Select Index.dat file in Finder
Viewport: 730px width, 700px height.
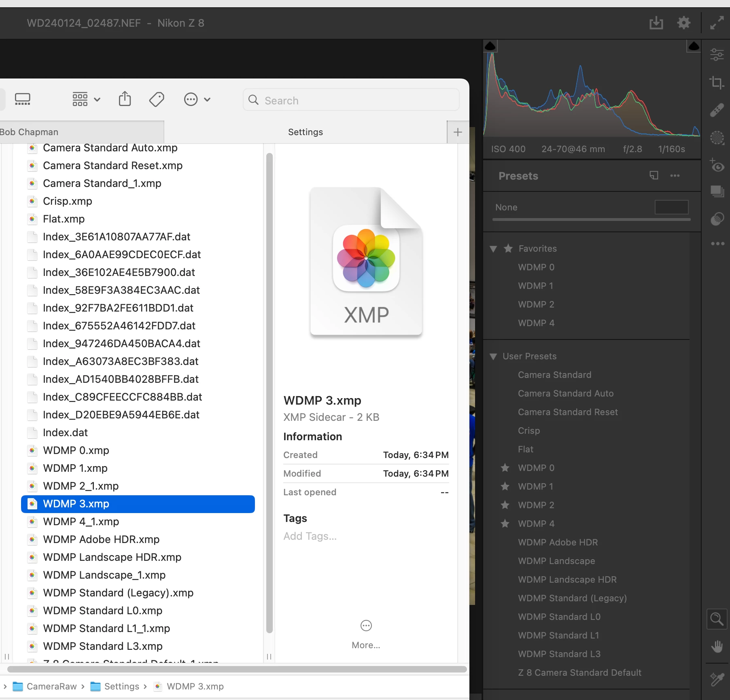click(138, 433)
